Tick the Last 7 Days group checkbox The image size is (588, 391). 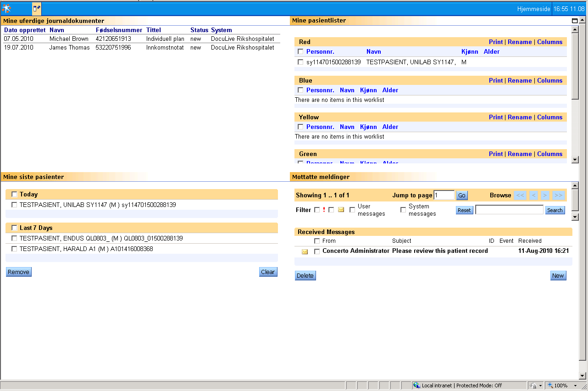point(14,228)
